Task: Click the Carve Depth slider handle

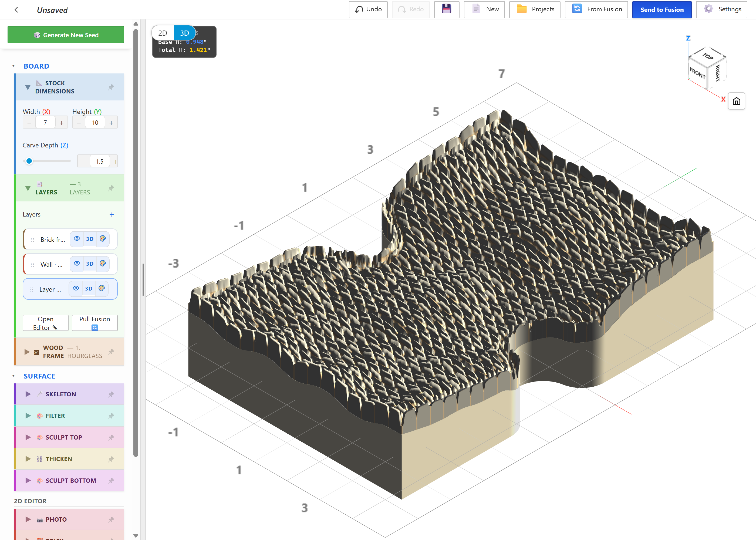Action: 29,161
